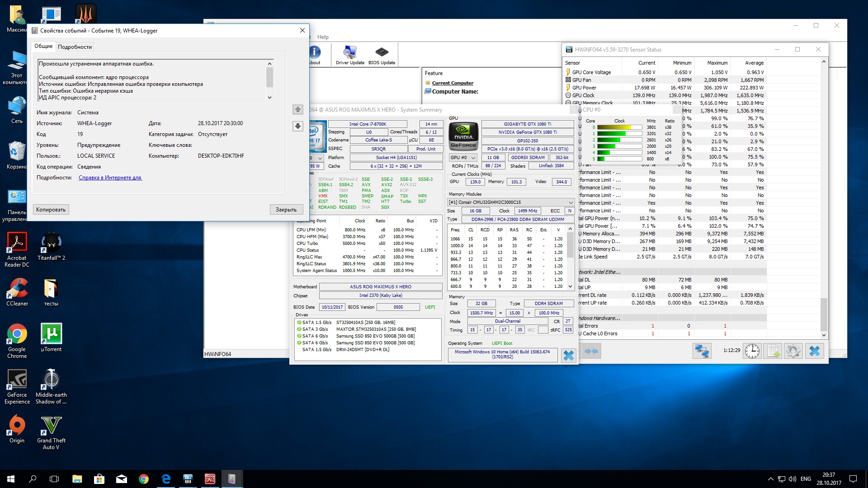Collapse sensor columns with arrows icon
This screenshot has height=488, width=868.
tap(591, 351)
